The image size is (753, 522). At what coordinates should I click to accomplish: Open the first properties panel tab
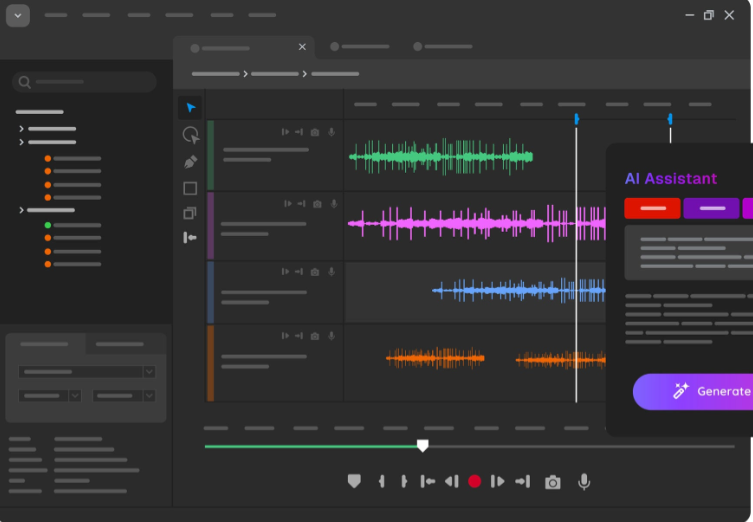pyautogui.click(x=45, y=344)
